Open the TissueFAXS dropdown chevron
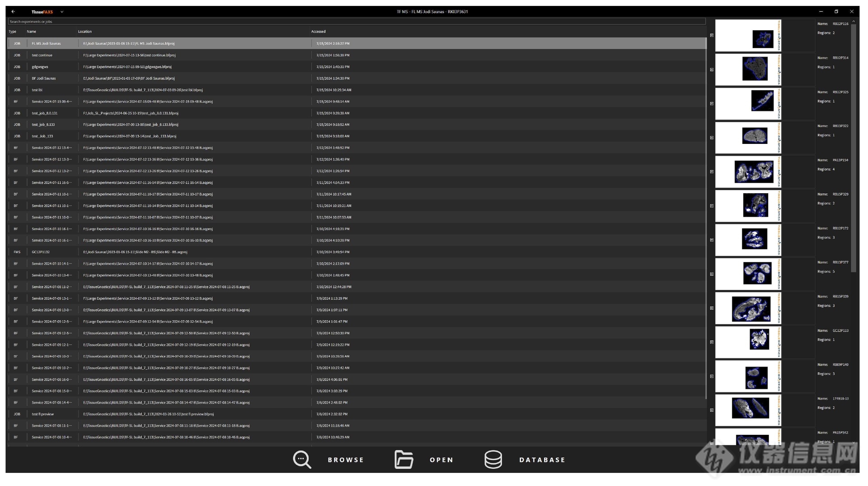Screen dimensions: 868x486 click(x=62, y=12)
